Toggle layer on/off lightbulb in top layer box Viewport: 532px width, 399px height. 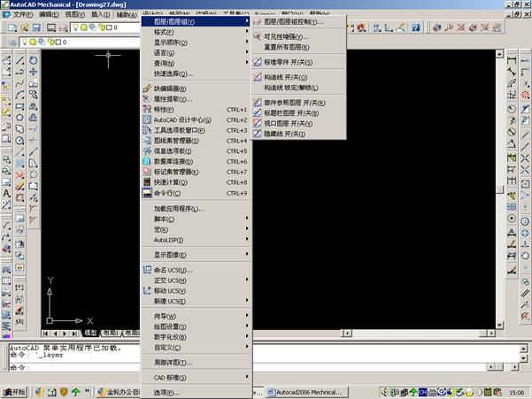pos(75,27)
